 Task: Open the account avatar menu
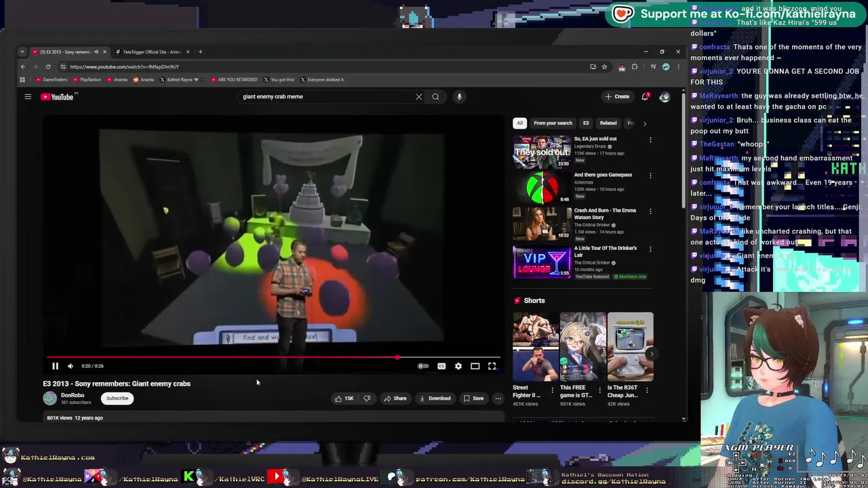point(665,97)
